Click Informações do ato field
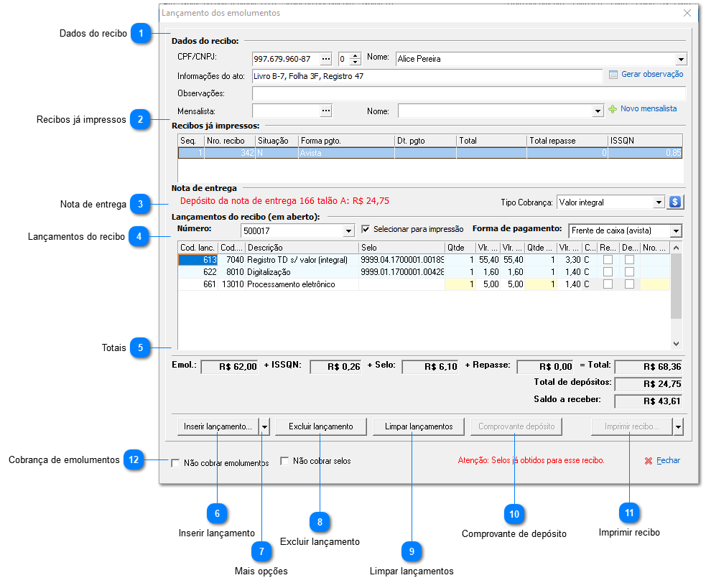This screenshot has width=706, height=588. [x=427, y=76]
